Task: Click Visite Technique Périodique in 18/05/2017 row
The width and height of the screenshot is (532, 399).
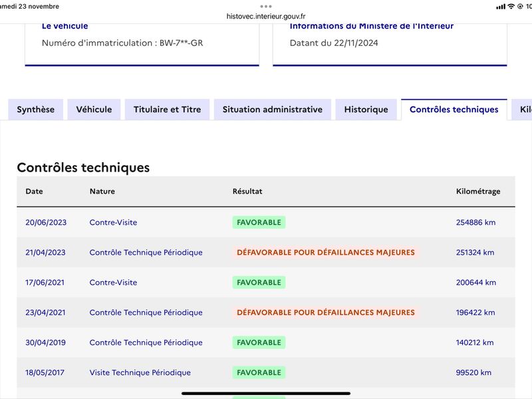Action: click(x=140, y=372)
